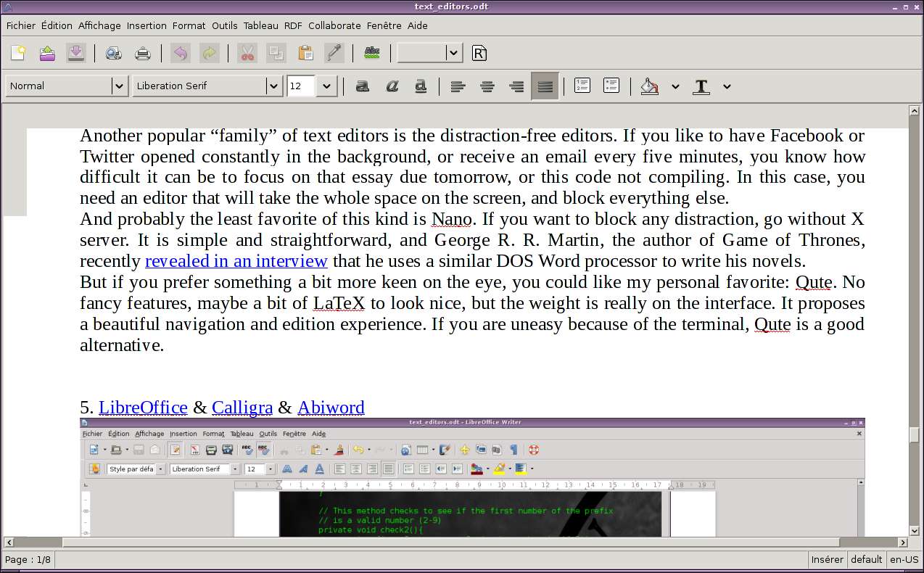Click the Print icon in the toolbar
Screen dimensions: 924x573
click(143, 53)
